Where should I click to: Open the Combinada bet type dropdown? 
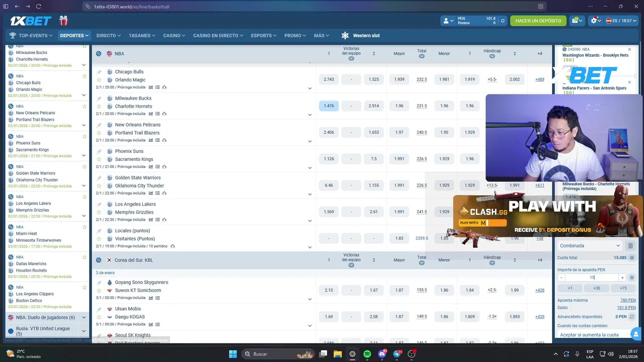click(590, 246)
